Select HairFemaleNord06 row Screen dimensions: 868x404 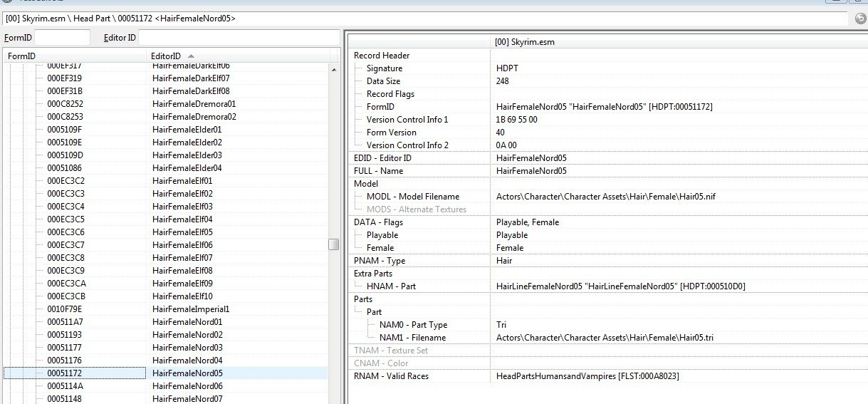166,386
